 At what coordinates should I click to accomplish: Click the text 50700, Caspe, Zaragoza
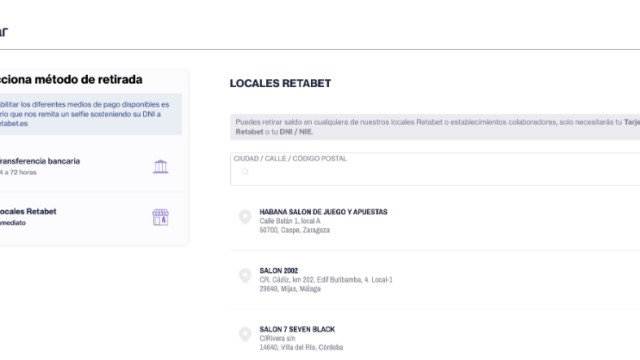295,230
